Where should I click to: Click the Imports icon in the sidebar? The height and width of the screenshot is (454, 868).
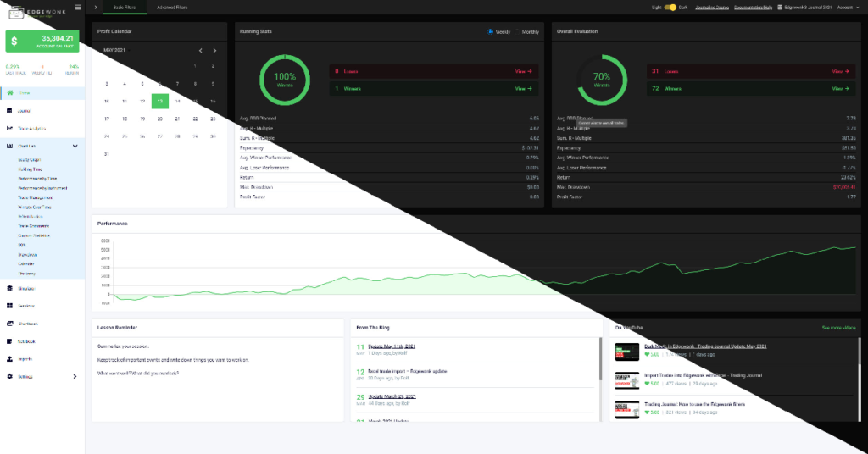coord(10,358)
